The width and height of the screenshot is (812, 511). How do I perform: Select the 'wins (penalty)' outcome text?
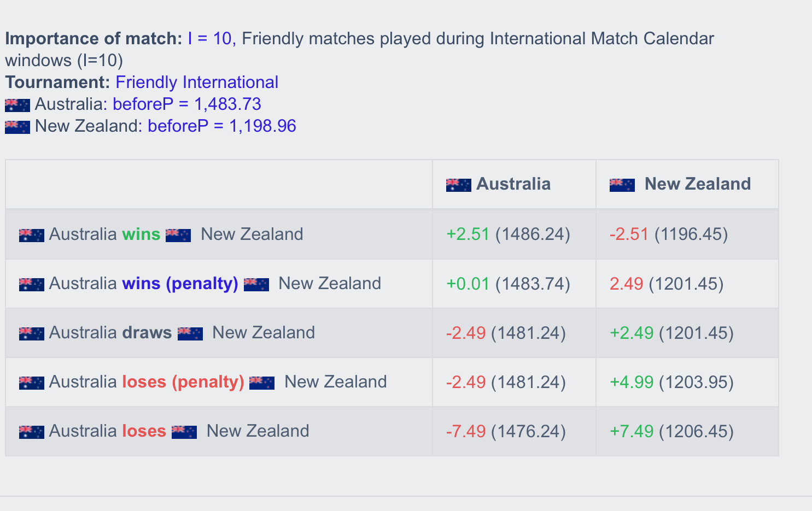click(x=180, y=284)
